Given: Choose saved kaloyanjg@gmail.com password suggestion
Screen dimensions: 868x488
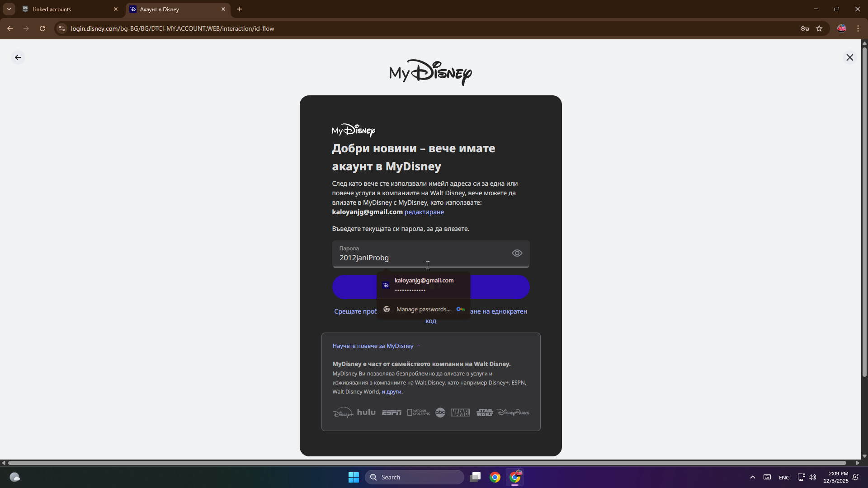Looking at the screenshot, I should (x=424, y=285).
